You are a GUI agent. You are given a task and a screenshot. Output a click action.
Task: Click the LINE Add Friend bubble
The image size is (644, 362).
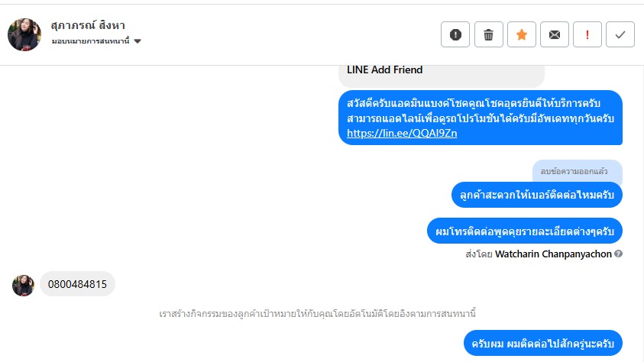(x=385, y=70)
